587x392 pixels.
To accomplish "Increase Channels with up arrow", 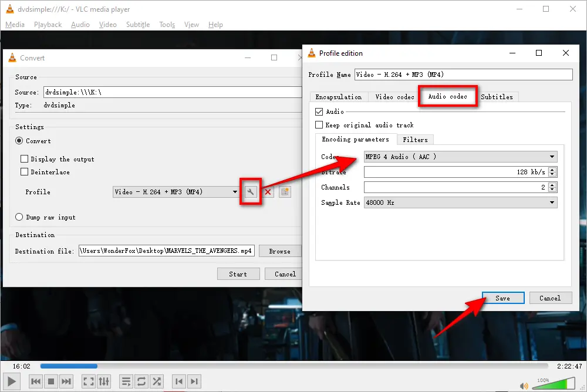I will click(552, 185).
